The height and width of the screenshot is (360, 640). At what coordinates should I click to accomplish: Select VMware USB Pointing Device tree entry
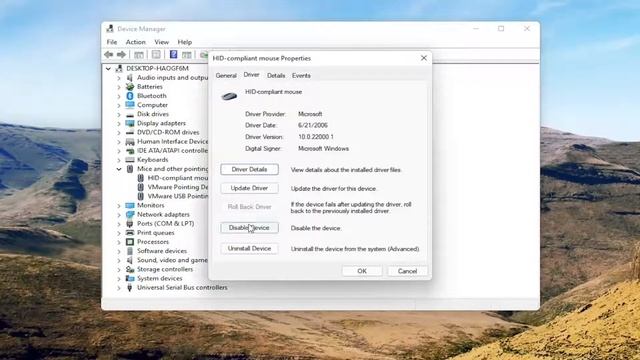coord(178,196)
